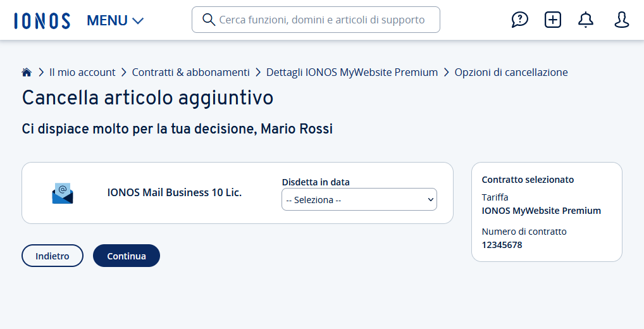Click 'Opzioni di cancellazione' breadcrumb
The height and width of the screenshot is (329, 644).
tap(511, 72)
